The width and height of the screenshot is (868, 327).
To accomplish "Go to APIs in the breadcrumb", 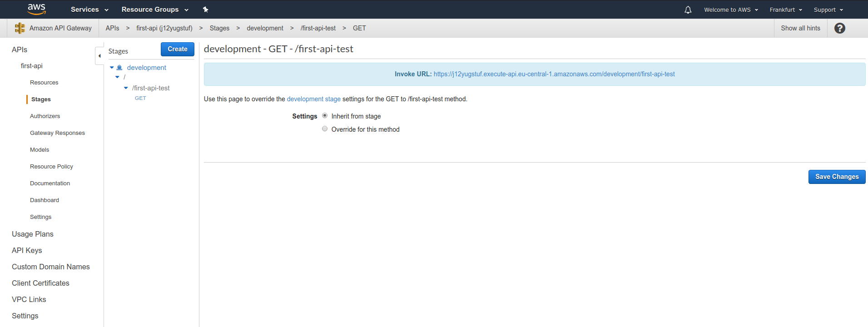I will [x=112, y=28].
